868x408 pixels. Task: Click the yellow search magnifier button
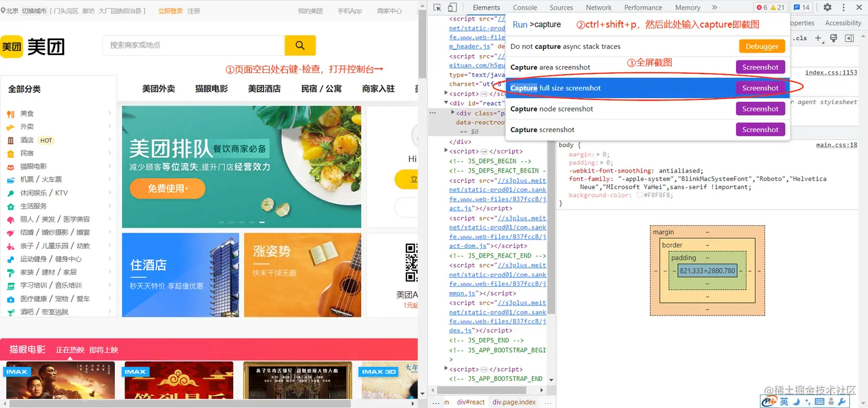(300, 45)
